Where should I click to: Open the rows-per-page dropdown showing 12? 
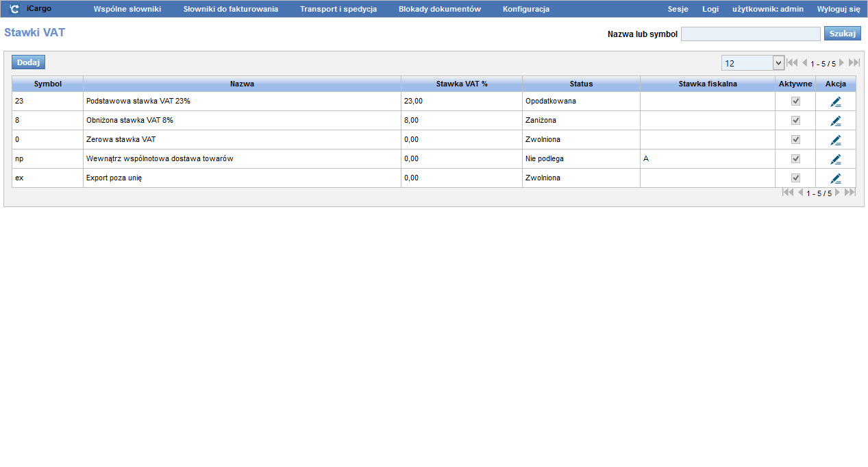point(752,63)
